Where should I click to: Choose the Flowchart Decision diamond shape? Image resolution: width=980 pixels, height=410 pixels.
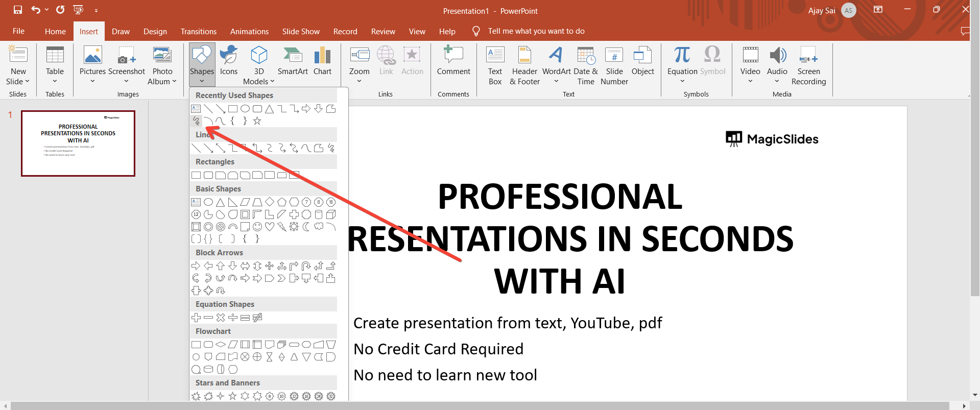point(221,345)
